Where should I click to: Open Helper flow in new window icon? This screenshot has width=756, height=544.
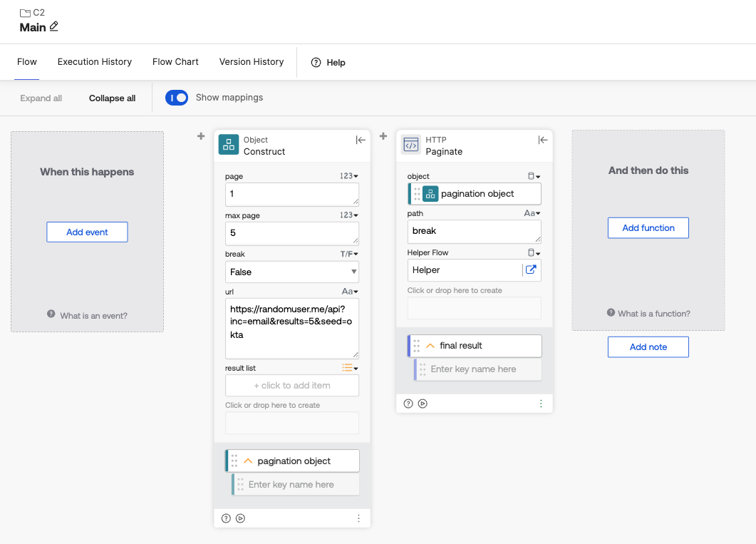tap(530, 270)
